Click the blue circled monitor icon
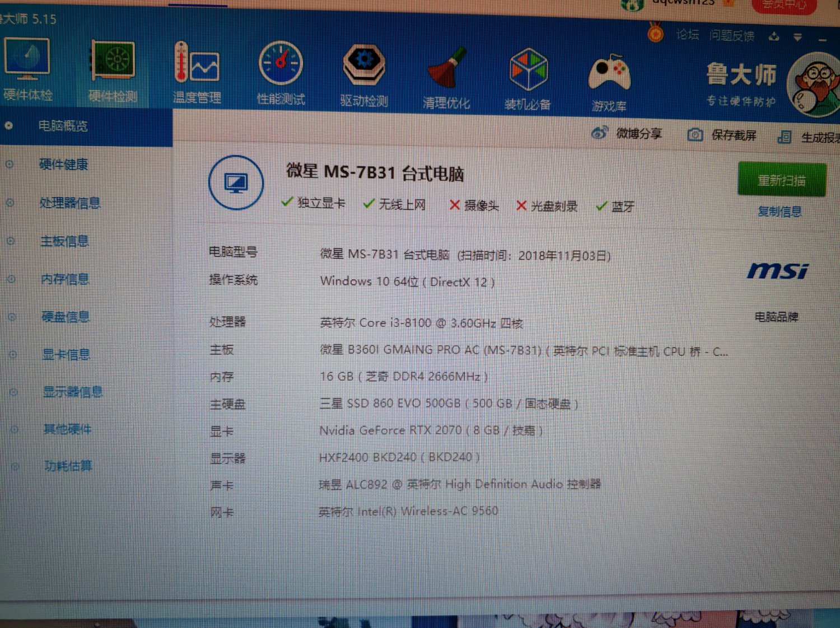840x628 pixels. (236, 182)
